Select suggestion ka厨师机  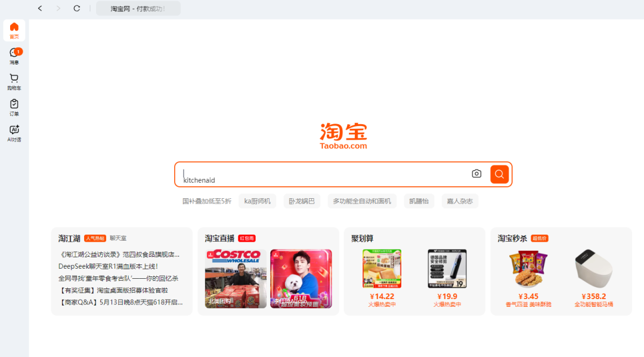tap(258, 201)
